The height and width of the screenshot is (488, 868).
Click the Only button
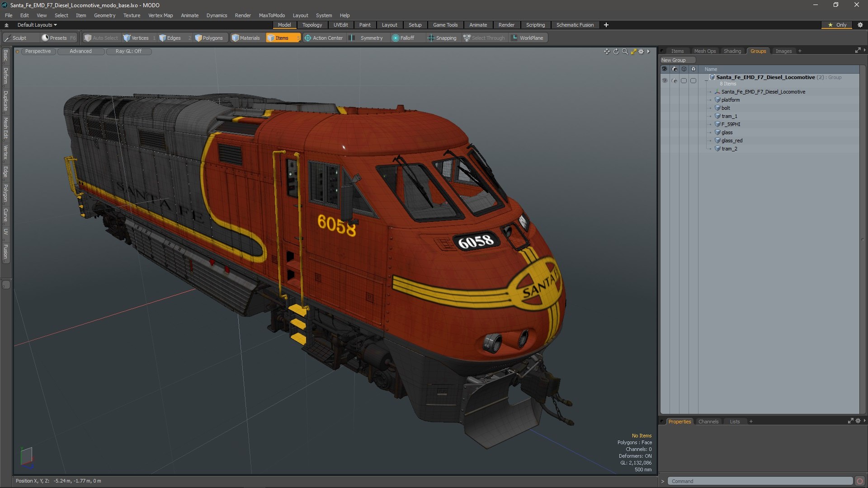(837, 25)
